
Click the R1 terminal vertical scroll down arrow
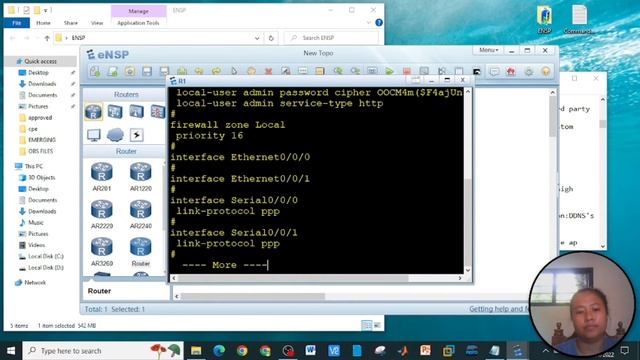pos(468,270)
